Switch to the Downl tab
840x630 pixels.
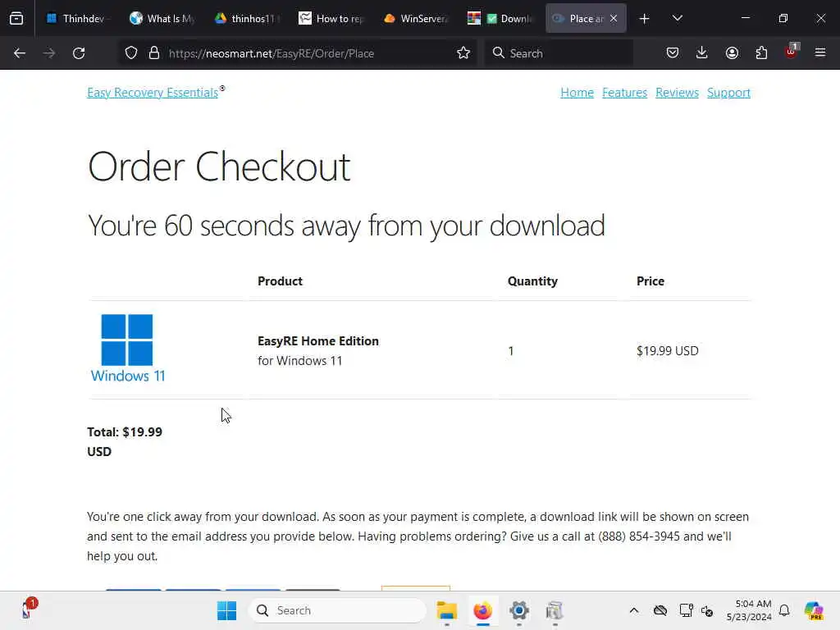[501, 19]
